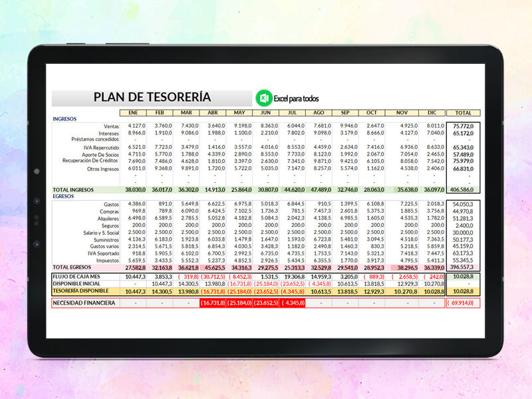Select the Compras row label
The image size is (532, 399).
point(109,211)
